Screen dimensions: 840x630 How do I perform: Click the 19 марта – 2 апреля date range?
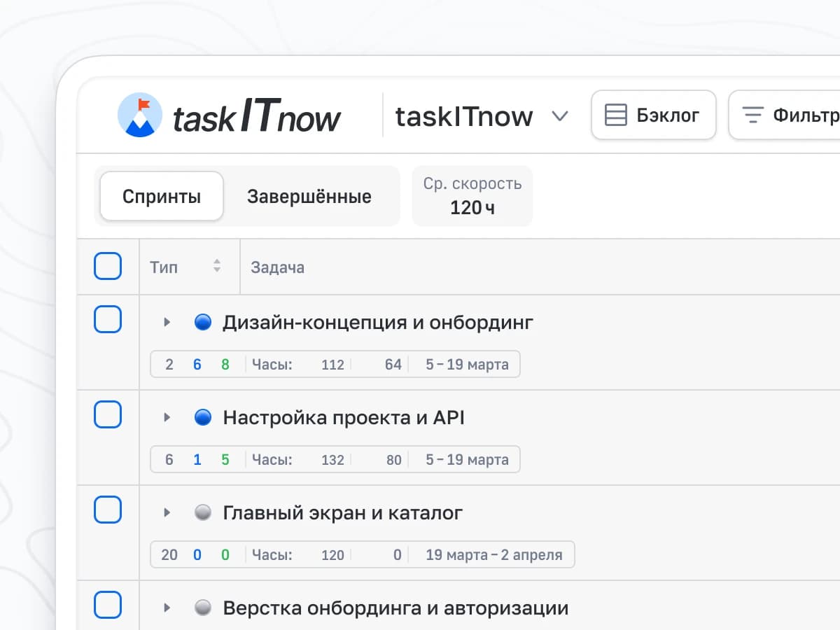click(x=493, y=555)
